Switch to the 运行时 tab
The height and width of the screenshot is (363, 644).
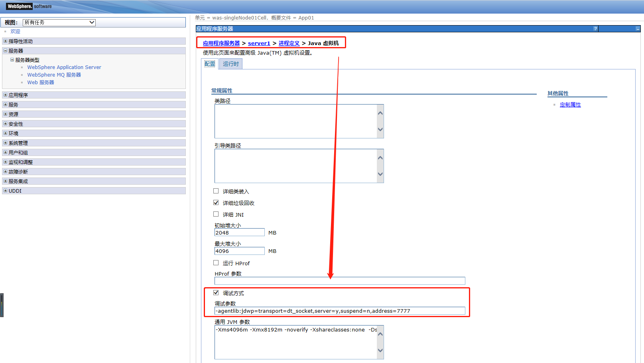pyautogui.click(x=230, y=64)
